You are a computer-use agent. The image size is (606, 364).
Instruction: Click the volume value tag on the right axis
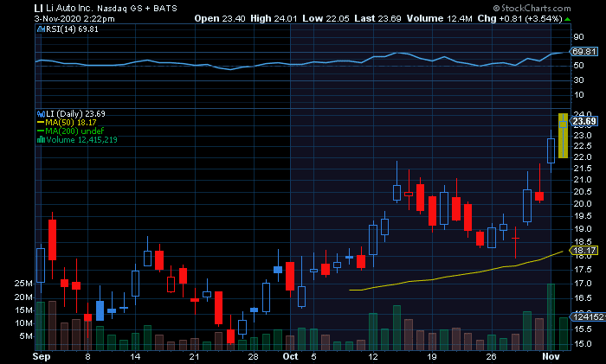[588, 317]
